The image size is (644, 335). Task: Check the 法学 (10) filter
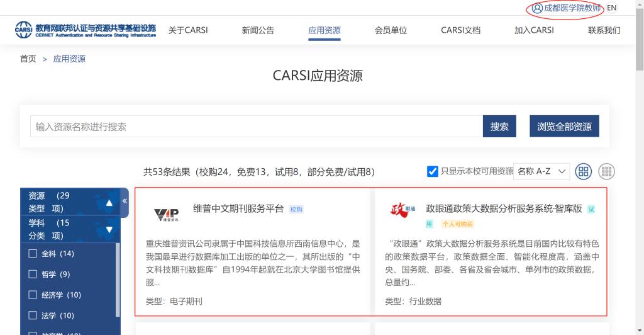33,315
